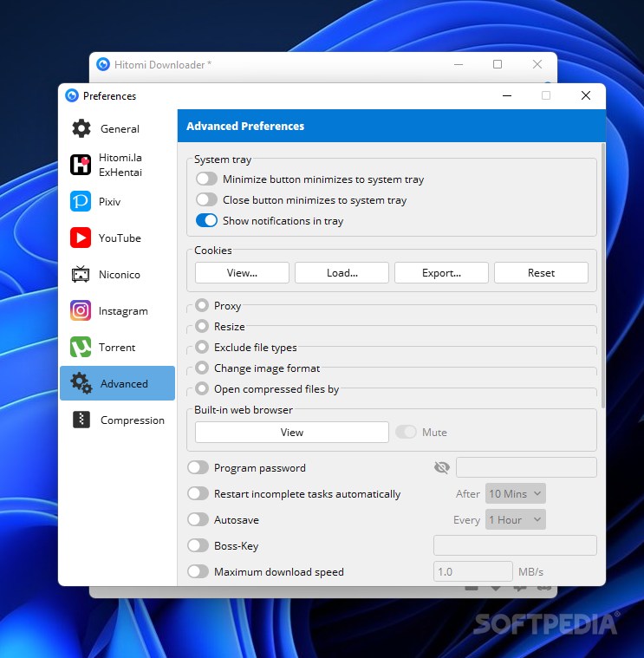
Task: Click the Advanced double-gear icon
Action: 81,383
